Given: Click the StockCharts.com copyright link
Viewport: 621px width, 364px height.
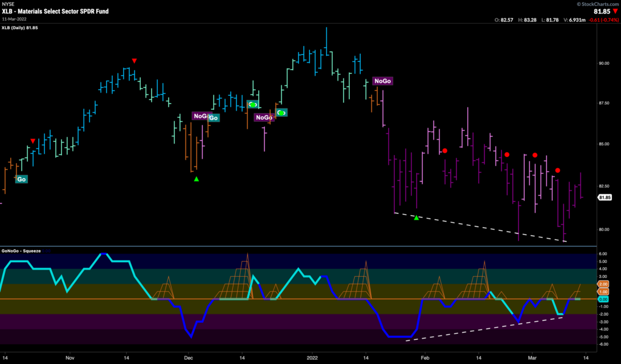Looking at the screenshot, I should pyautogui.click(x=597, y=4).
